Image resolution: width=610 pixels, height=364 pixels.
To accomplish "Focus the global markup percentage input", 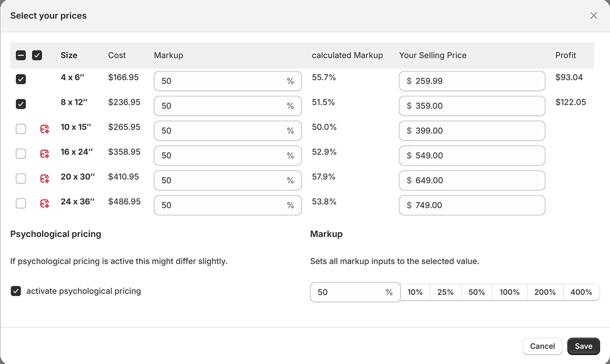I will 355,292.
